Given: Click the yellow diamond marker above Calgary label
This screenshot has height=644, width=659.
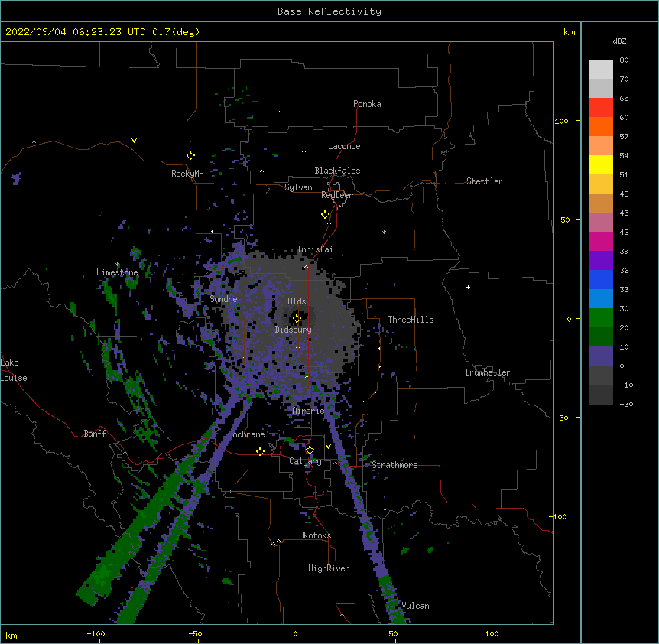Looking at the screenshot, I should tap(310, 450).
